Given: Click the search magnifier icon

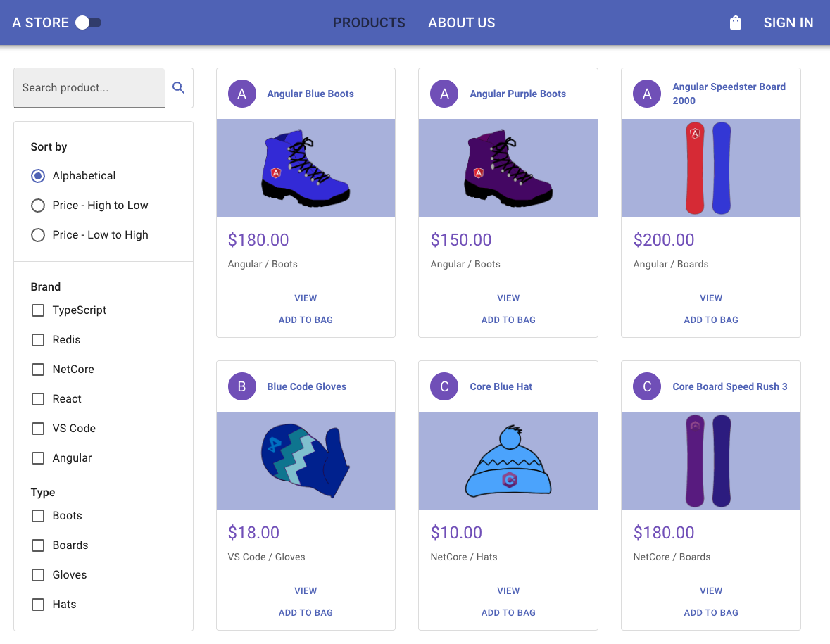Looking at the screenshot, I should (179, 88).
